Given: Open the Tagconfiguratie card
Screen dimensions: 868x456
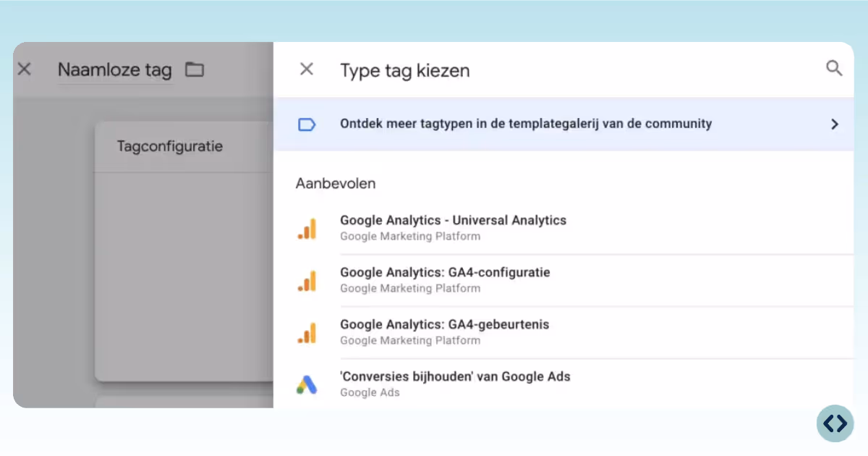Looking at the screenshot, I should click(x=184, y=250).
